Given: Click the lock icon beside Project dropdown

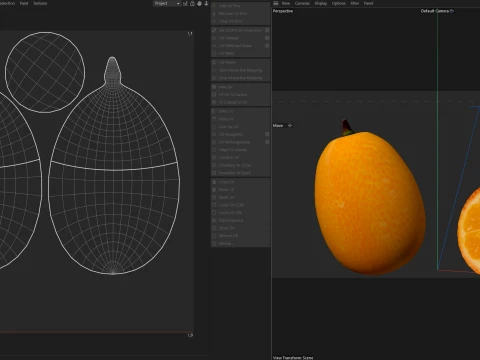Looking at the screenshot, I should click(192, 3).
